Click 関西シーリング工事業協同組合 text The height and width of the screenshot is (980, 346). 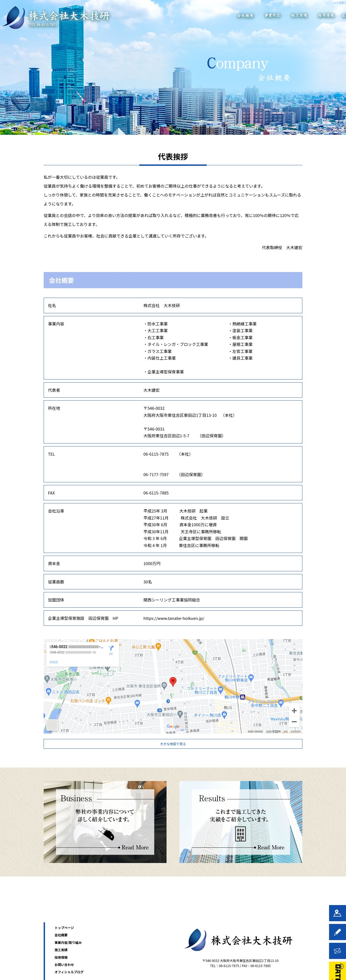pyautogui.click(x=171, y=600)
